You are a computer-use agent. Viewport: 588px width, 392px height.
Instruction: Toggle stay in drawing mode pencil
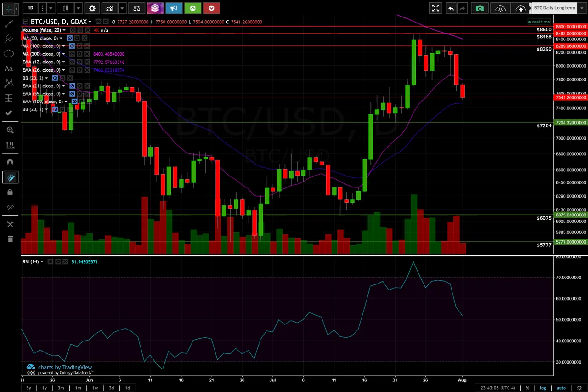coord(10,177)
